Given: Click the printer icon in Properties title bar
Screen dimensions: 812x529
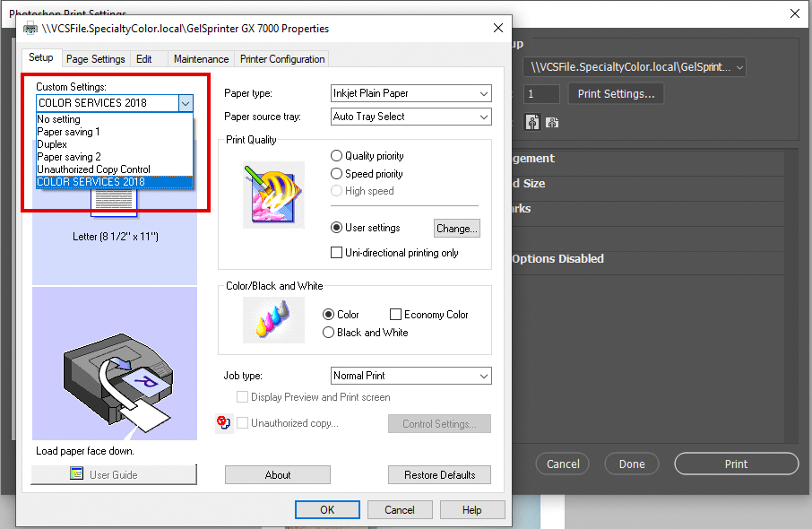Looking at the screenshot, I should (30, 29).
